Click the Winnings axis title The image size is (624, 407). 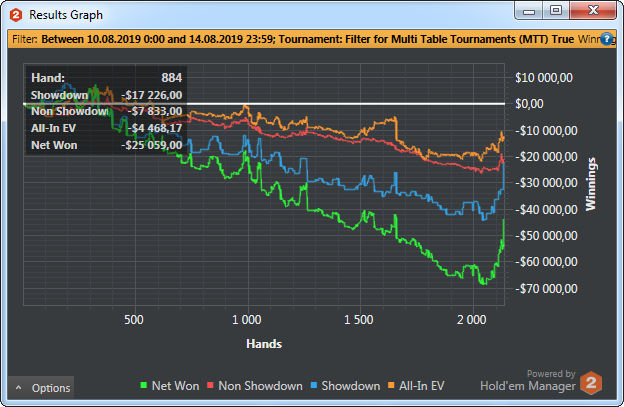(591, 184)
